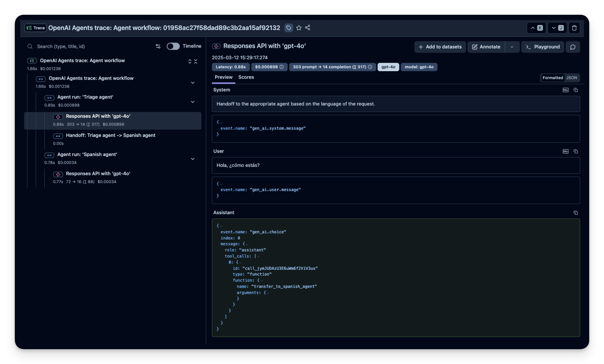Image resolution: width=604 pixels, height=364 pixels.
Task: Click the token info icon on prompt badge
Action: (x=370, y=67)
